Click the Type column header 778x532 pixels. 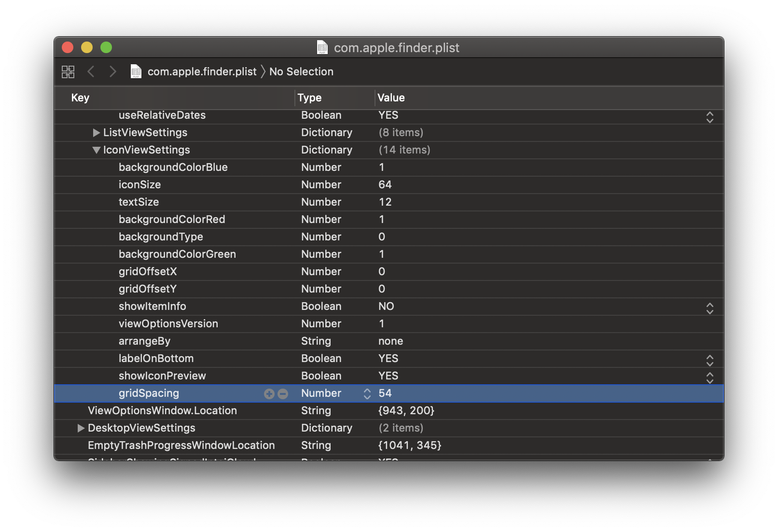point(309,98)
